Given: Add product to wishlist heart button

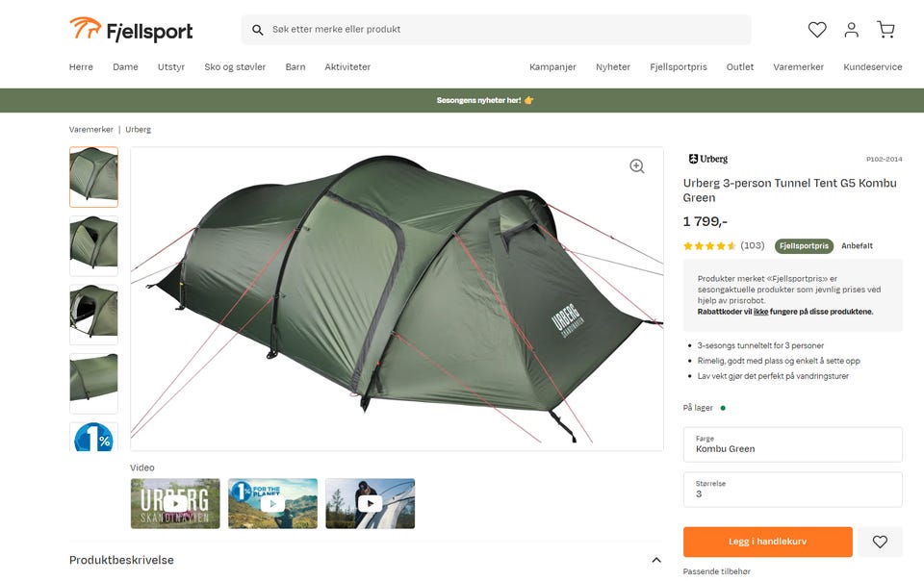Looking at the screenshot, I should 880,542.
